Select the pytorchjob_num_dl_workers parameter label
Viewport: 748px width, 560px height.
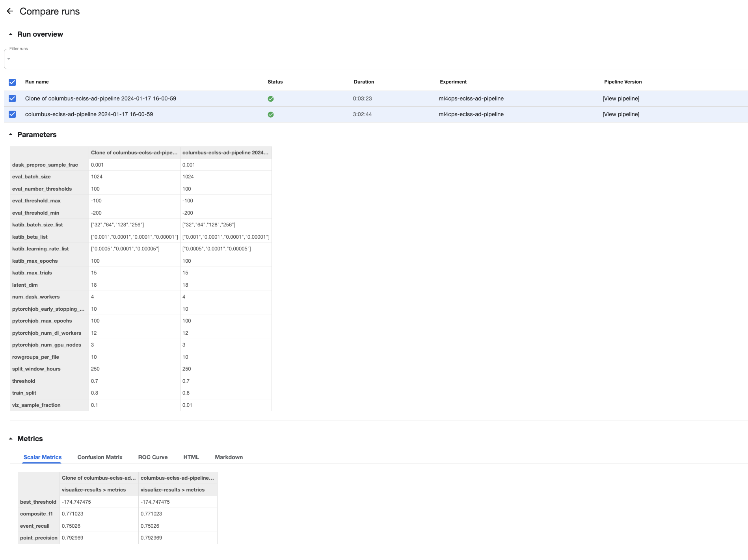[47, 333]
